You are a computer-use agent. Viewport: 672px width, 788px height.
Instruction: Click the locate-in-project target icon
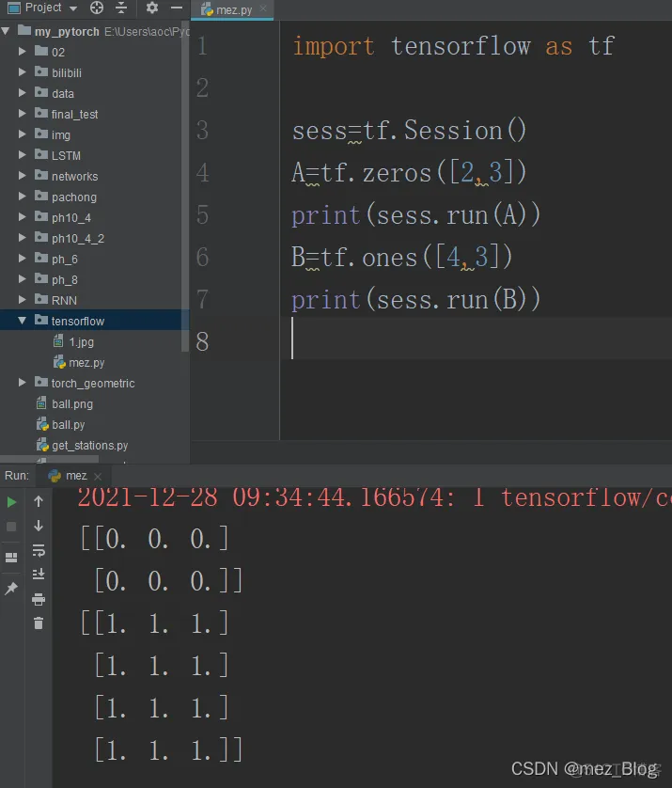[x=97, y=8]
